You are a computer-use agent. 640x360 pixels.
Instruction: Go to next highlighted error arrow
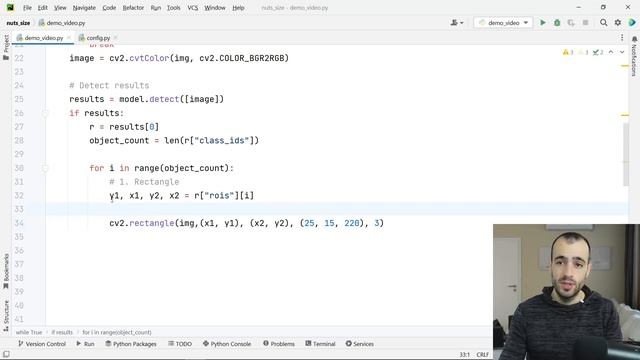622,52
